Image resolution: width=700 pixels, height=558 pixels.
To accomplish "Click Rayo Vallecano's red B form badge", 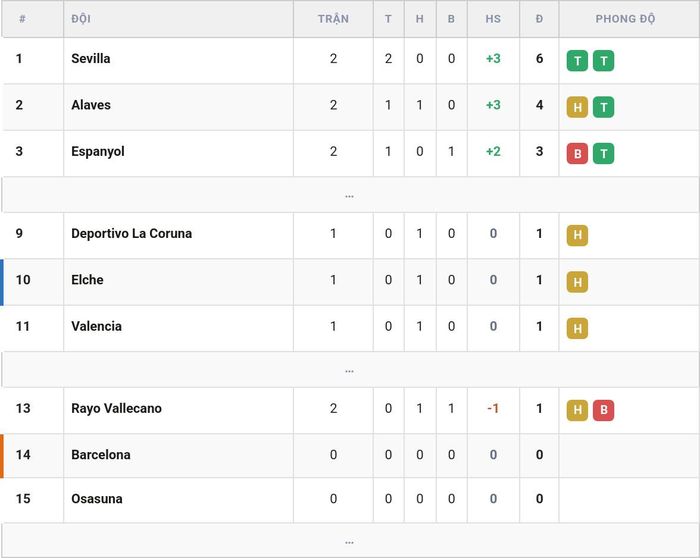I will point(604,410).
